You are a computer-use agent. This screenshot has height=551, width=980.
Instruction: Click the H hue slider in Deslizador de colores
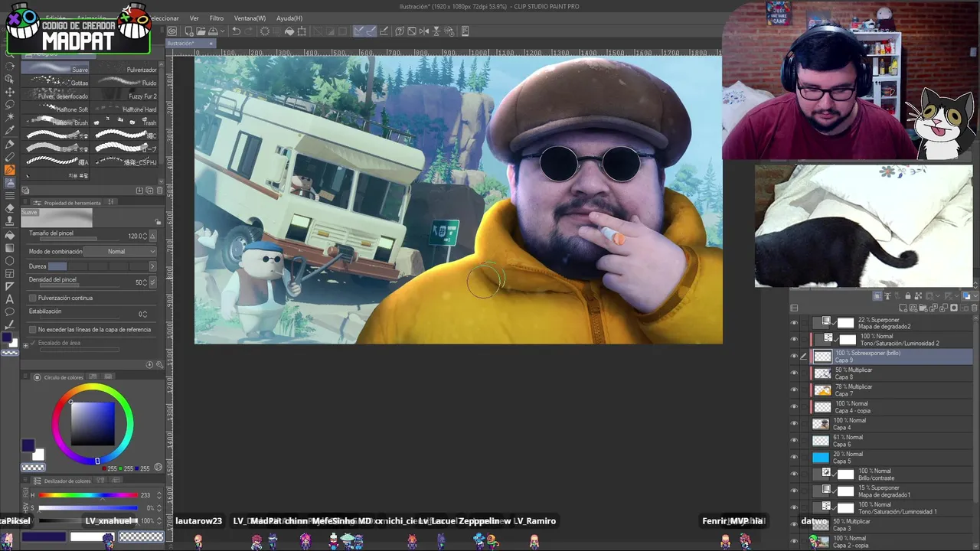pyautogui.click(x=88, y=495)
